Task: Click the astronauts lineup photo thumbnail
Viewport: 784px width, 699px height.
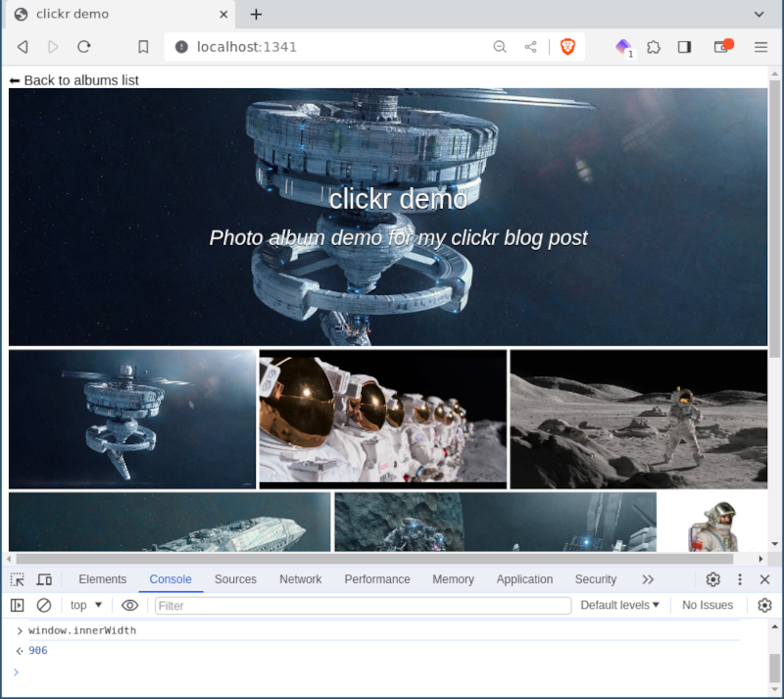Action: tap(382, 420)
